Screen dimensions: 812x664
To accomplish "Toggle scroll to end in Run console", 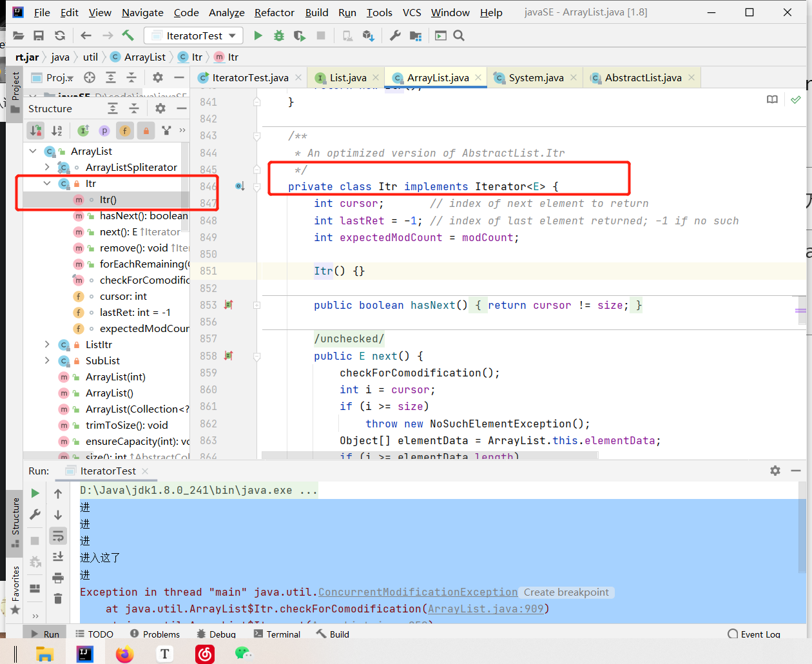I will 58,556.
